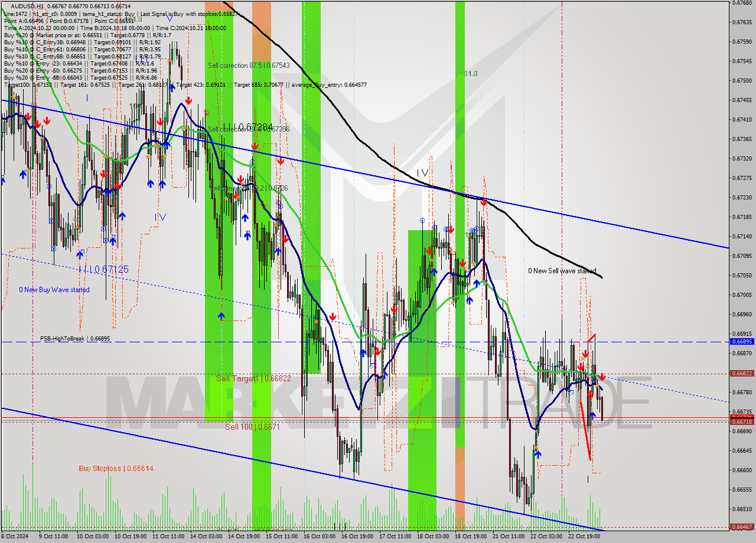
Task: Click the 'FSB-HighToBreak | 0.66895' label
Action: (75, 339)
